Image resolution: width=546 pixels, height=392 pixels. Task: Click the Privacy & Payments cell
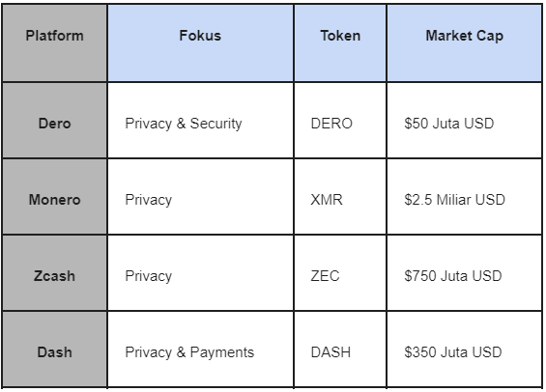coord(200,350)
